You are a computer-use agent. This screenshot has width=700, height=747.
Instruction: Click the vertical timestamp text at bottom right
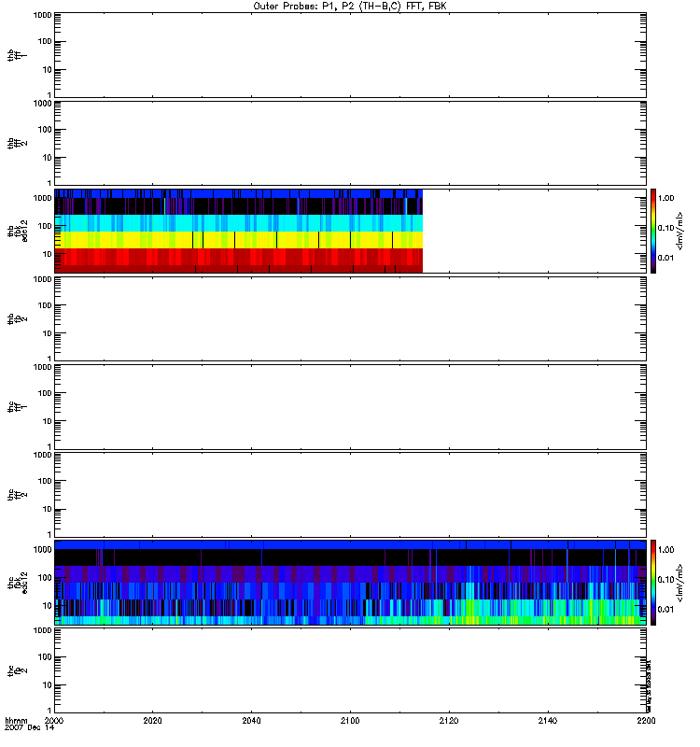click(x=649, y=686)
